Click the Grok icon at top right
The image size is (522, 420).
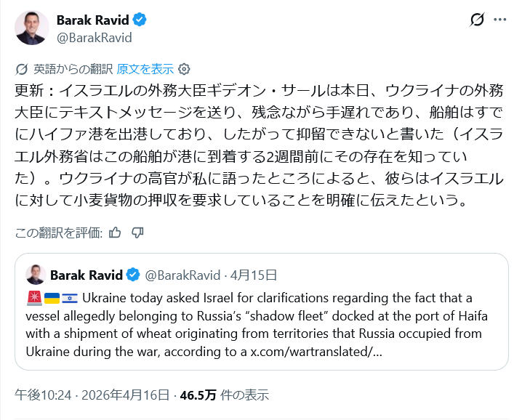pos(478,20)
